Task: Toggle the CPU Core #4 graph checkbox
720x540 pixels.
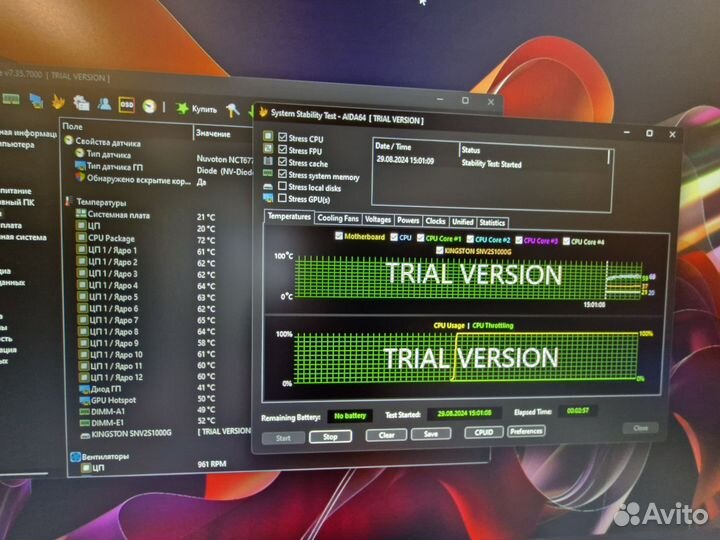Action: pos(566,241)
